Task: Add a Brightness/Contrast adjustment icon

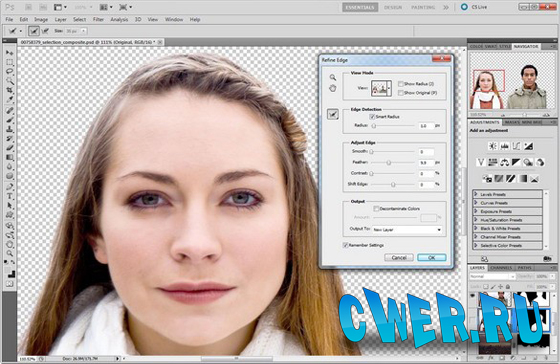Action: click(x=493, y=146)
